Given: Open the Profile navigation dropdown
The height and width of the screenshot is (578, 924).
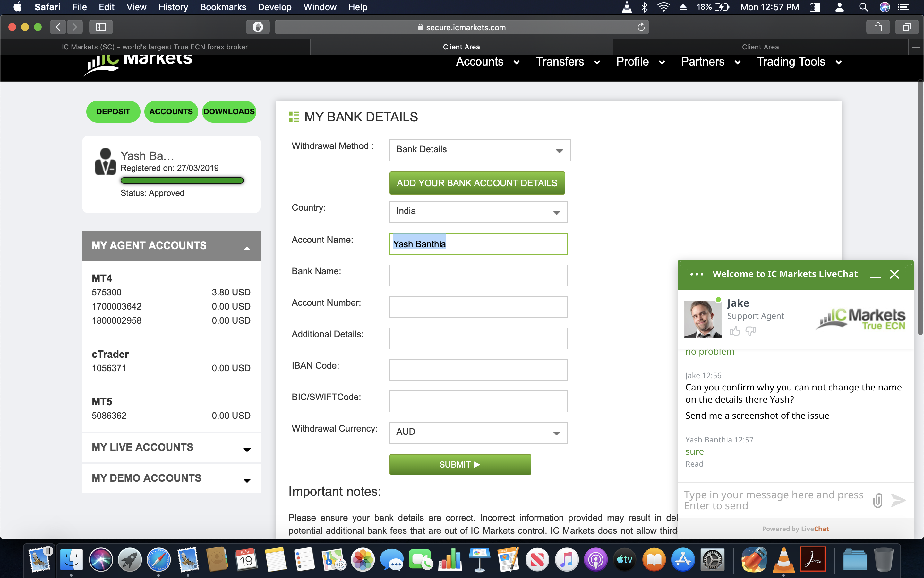Looking at the screenshot, I should (x=640, y=62).
